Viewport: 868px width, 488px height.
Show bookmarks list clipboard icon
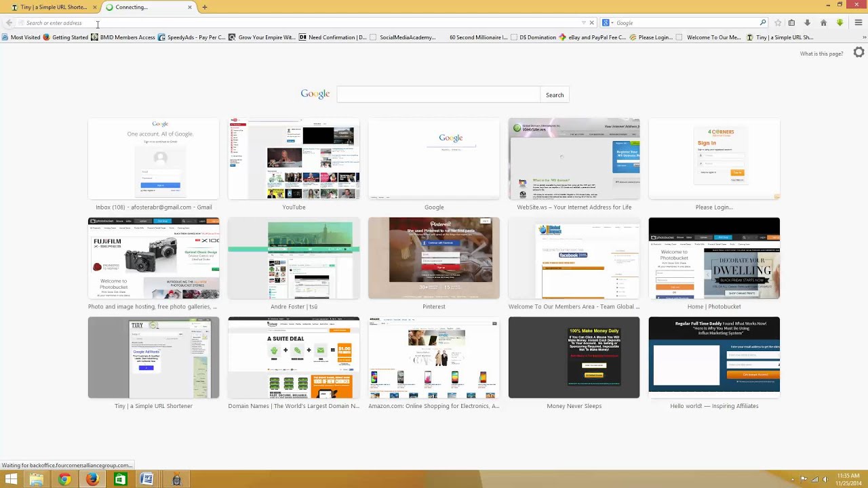coord(791,23)
